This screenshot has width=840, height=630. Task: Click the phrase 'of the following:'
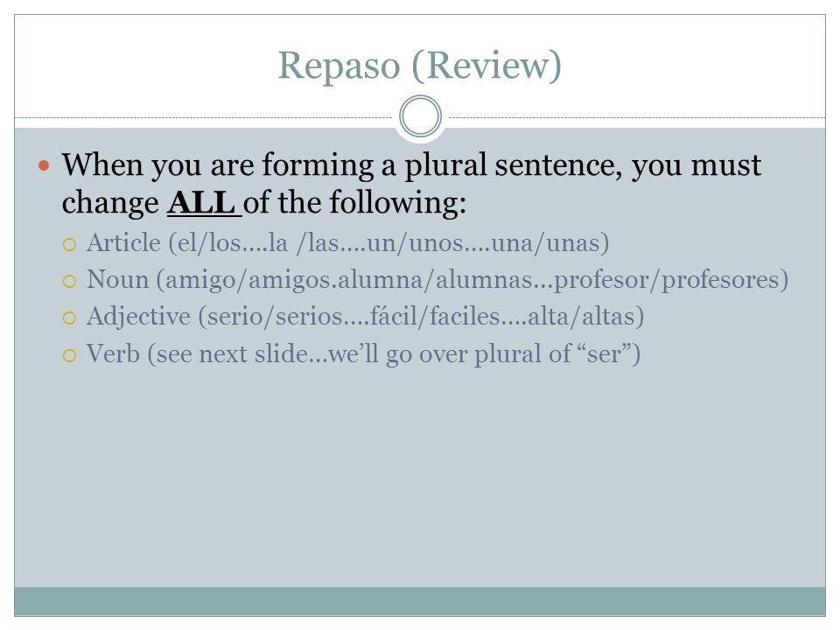click(x=354, y=204)
